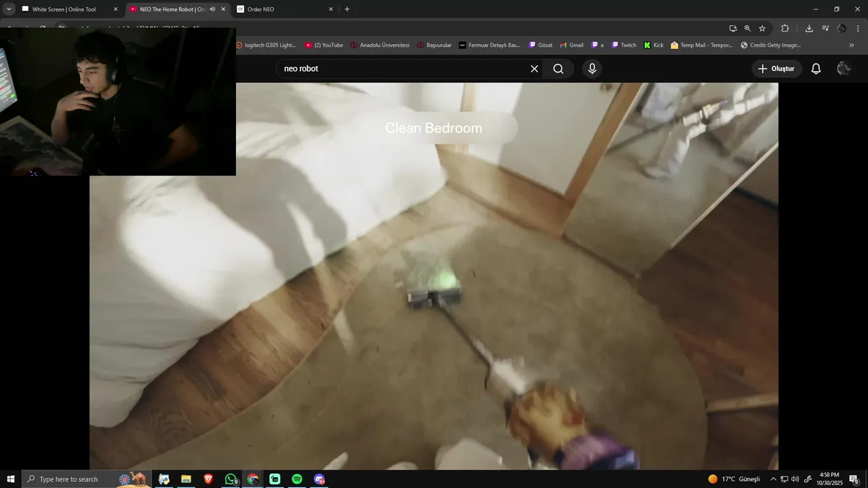Image resolution: width=868 pixels, height=488 pixels.
Task: Open Spotify from the taskbar
Action: click(x=297, y=479)
